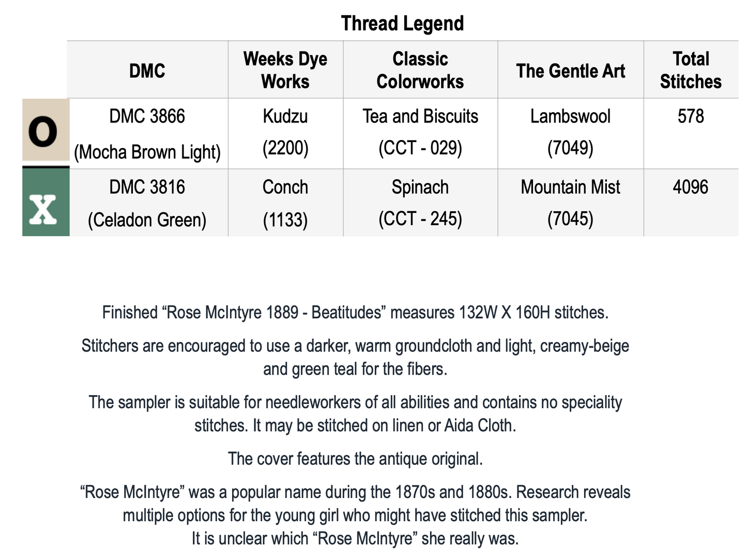
Task: Select the Tea and Biscuits cell
Action: pos(420,132)
